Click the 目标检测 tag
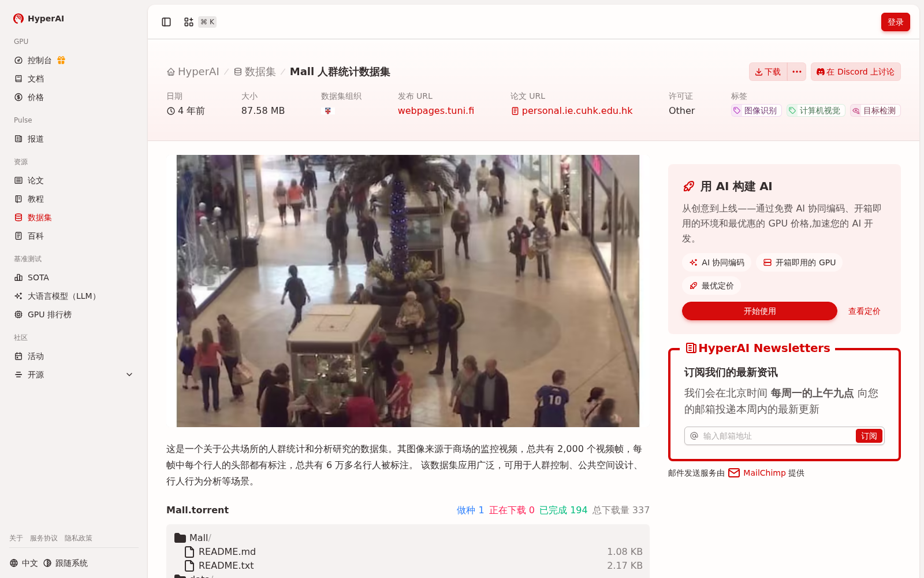 (875, 110)
